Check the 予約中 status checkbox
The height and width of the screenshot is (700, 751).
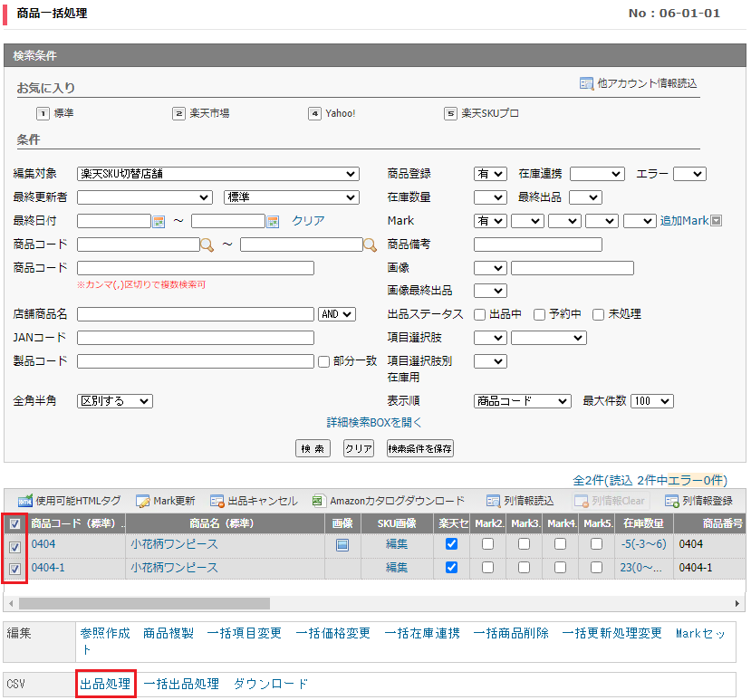coord(539,314)
